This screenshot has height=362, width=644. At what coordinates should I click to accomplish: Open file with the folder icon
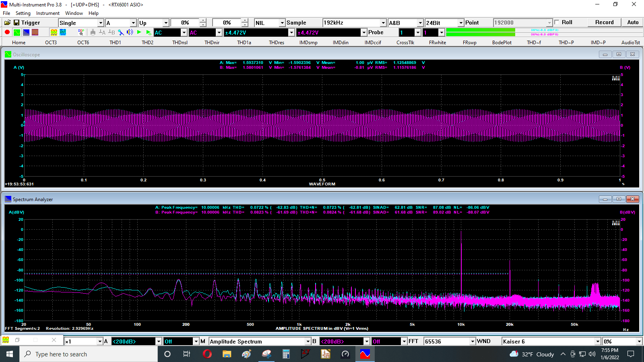(x=7, y=23)
